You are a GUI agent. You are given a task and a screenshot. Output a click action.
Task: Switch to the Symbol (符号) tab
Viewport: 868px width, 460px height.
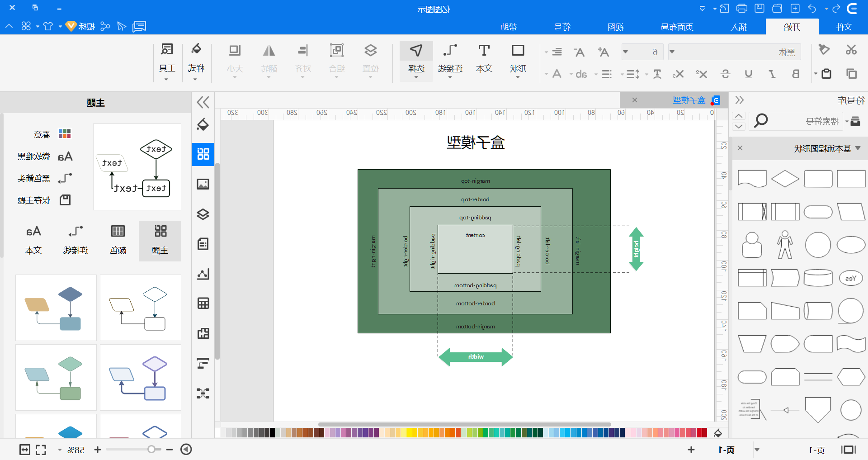[562, 27]
